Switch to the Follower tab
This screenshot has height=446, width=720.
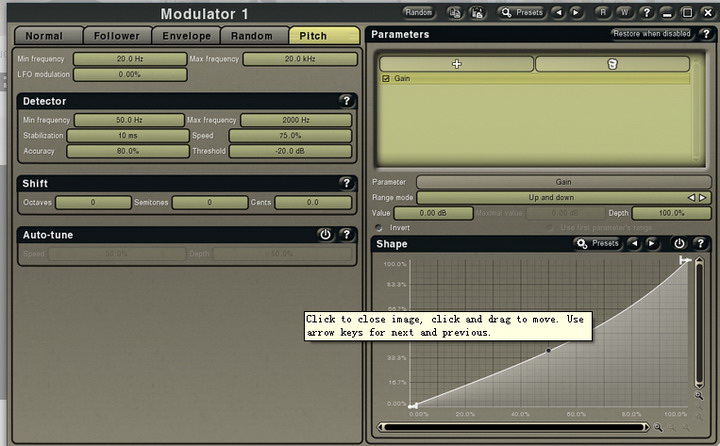[x=117, y=36]
